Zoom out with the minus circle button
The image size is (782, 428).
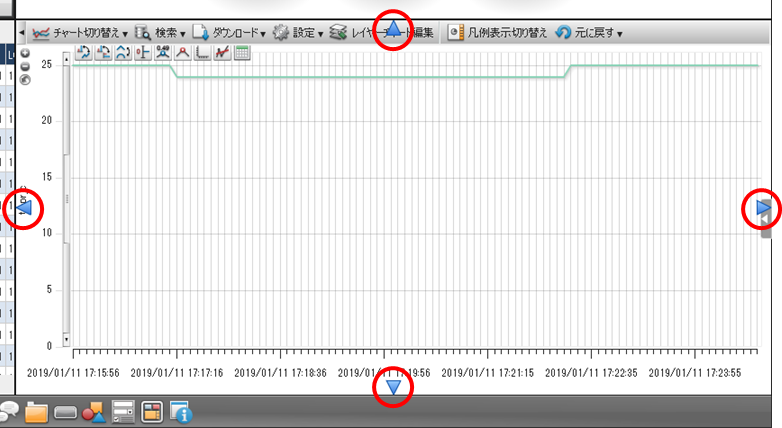[25, 66]
